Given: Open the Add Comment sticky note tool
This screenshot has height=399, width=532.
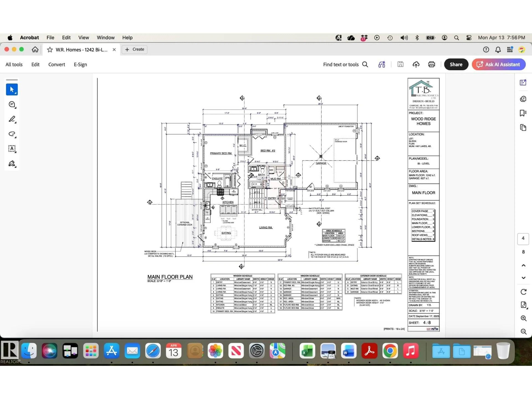Looking at the screenshot, I should point(11,104).
